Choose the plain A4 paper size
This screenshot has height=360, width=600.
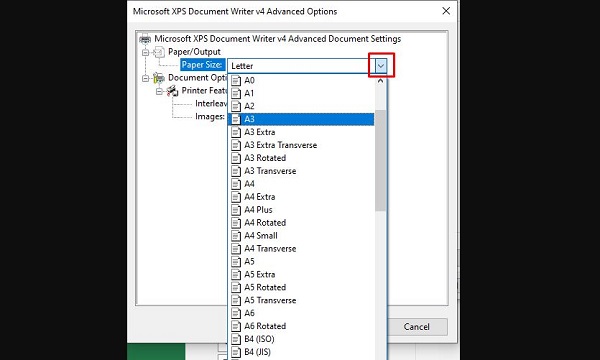coord(301,184)
